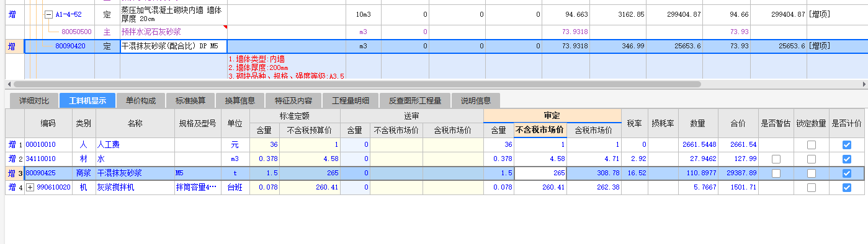Select code cell 80090425

click(x=48, y=173)
